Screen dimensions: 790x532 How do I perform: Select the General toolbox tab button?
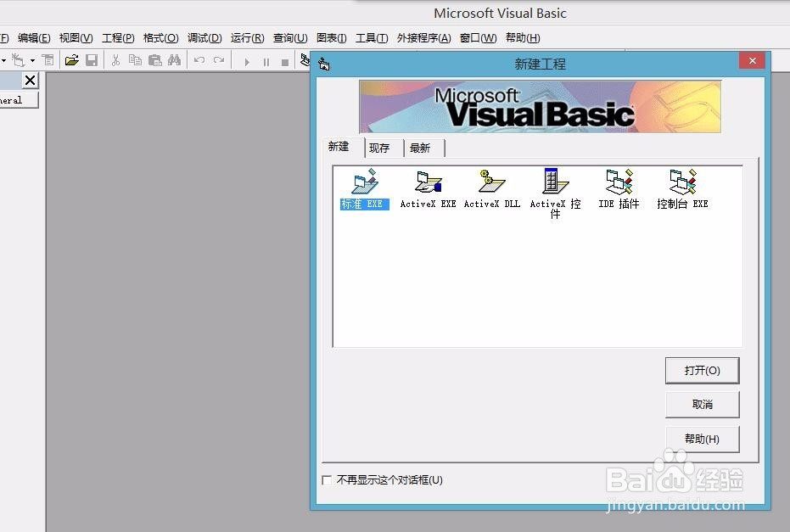[x=18, y=100]
